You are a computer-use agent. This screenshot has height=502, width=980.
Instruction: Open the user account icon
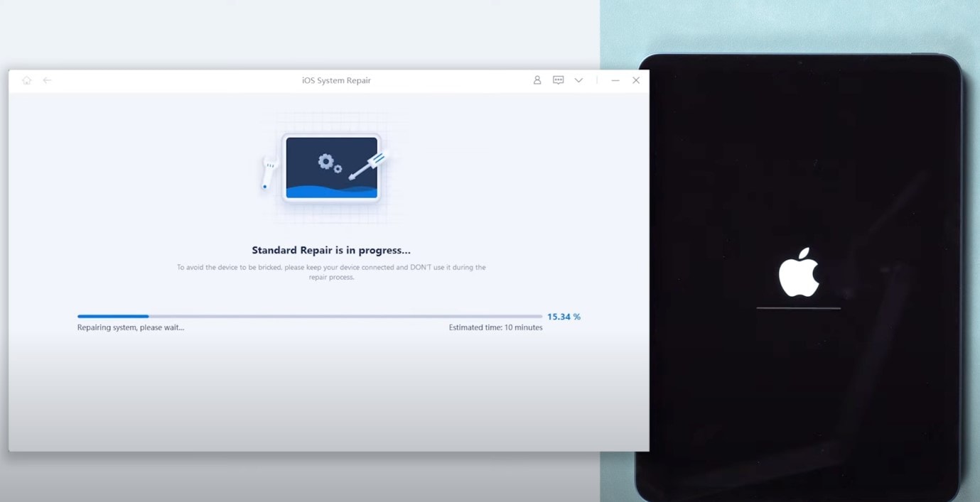(x=537, y=80)
